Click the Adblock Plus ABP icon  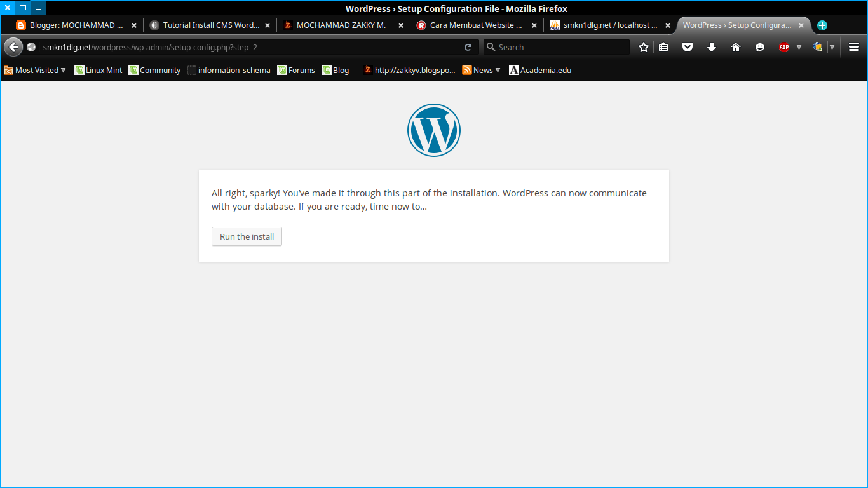pyautogui.click(x=784, y=47)
